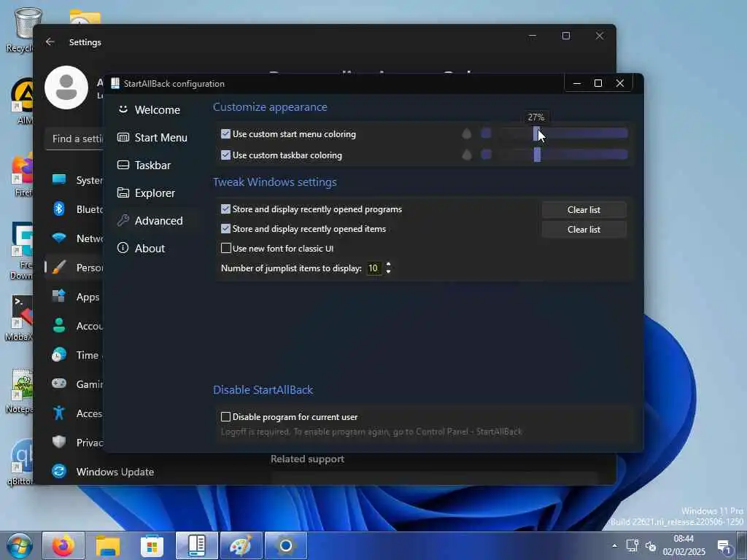747x560 pixels.
Task: Open the About section
Action: [x=142, y=248]
